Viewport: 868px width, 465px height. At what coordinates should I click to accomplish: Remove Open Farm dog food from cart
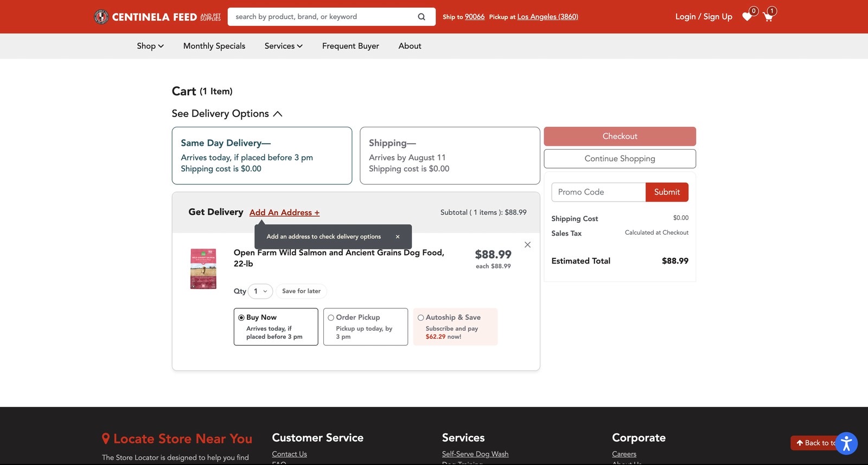click(x=527, y=245)
